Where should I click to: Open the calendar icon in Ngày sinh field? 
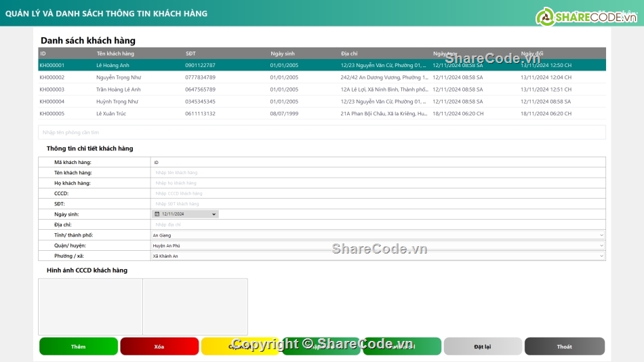click(157, 214)
